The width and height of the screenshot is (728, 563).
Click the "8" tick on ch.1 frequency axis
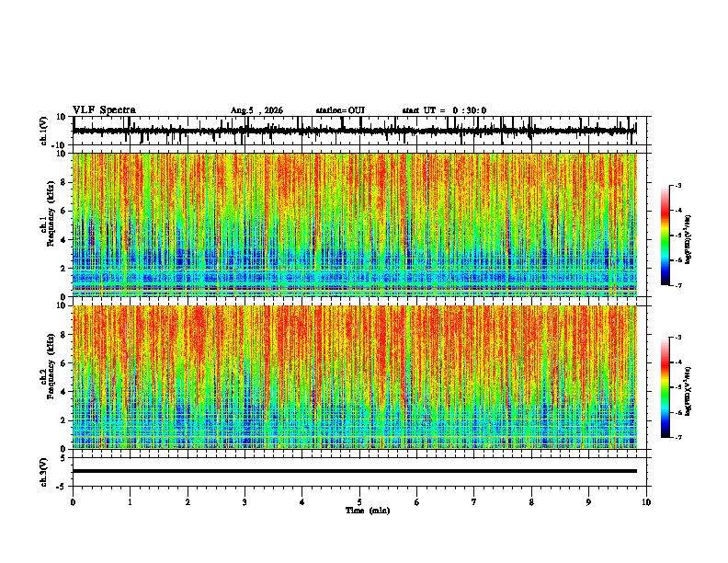point(64,182)
